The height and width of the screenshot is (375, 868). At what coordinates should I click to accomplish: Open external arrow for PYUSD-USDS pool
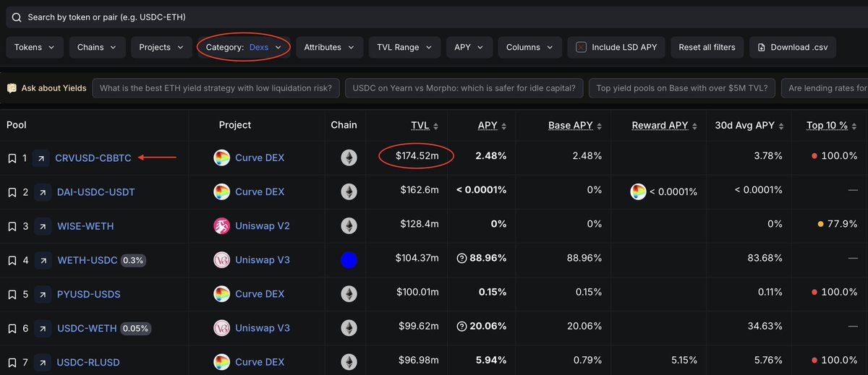point(42,294)
